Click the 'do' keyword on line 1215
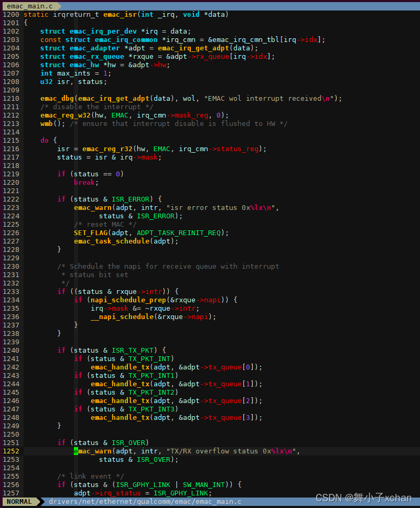This screenshot has height=508, width=420. (45, 141)
